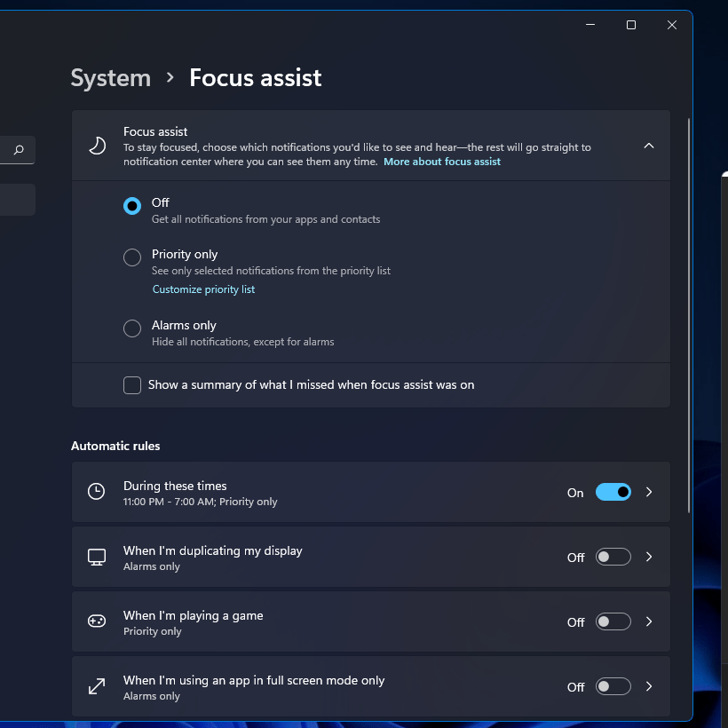This screenshot has width=728, height=728.
Task: Click the monitor icon for duplicating display
Action: (97, 557)
